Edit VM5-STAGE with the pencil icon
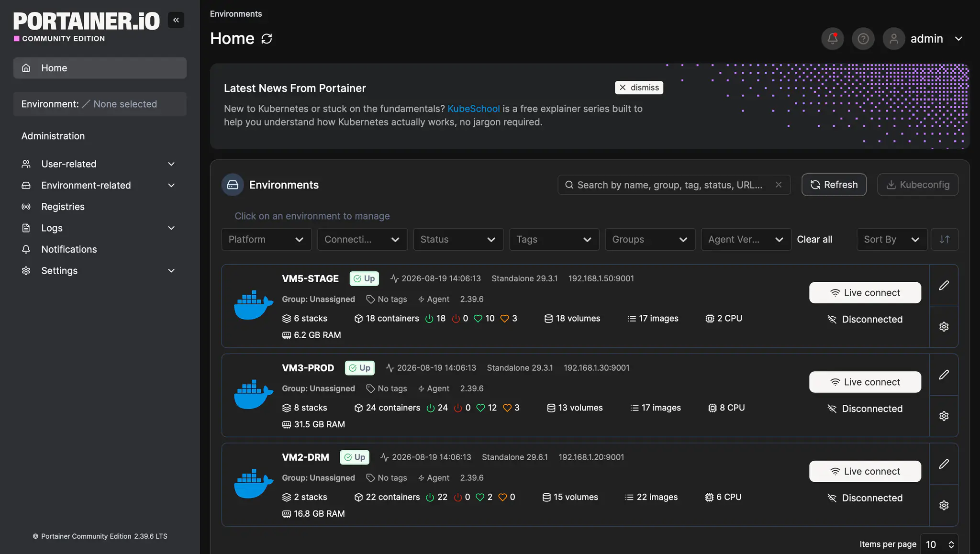The height and width of the screenshot is (554, 980). pos(944,286)
